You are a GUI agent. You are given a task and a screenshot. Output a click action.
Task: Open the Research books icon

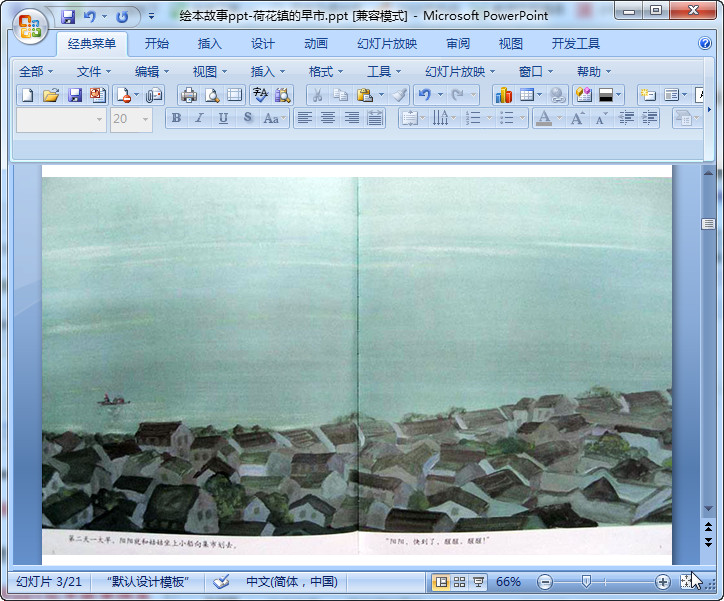283,95
